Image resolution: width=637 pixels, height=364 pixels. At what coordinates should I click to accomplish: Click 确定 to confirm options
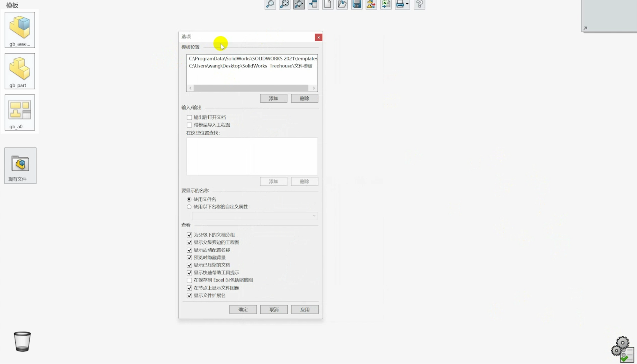click(x=243, y=309)
